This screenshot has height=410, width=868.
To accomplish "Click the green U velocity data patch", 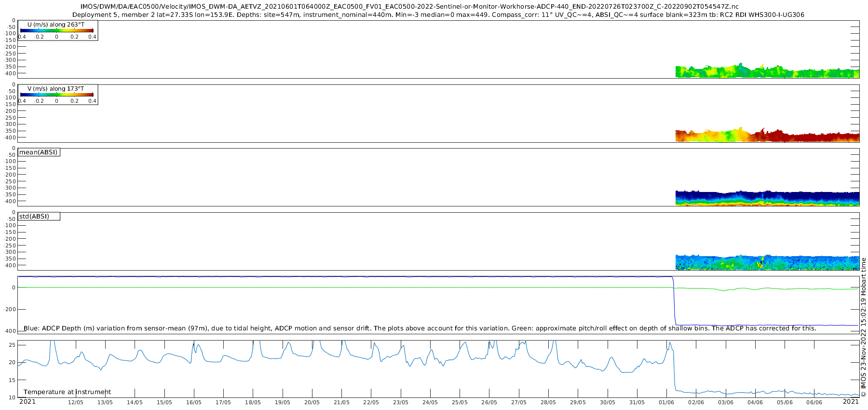I will [x=767, y=71].
